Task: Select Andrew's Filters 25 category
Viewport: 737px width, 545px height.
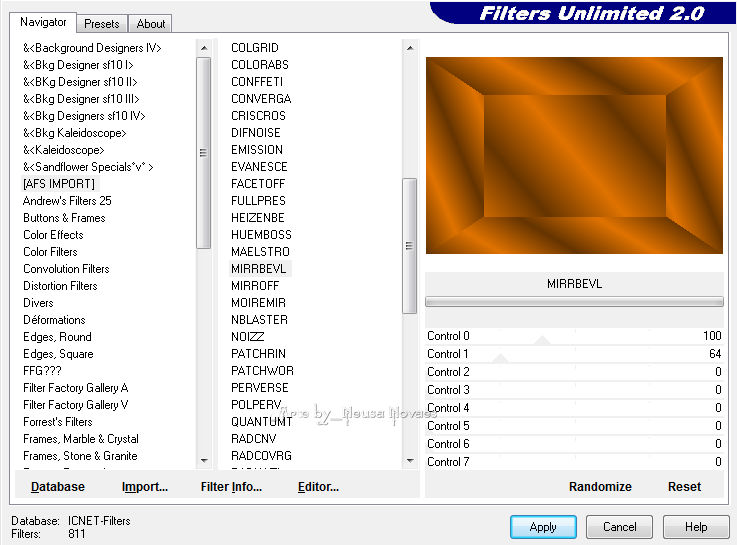Action: pos(67,201)
